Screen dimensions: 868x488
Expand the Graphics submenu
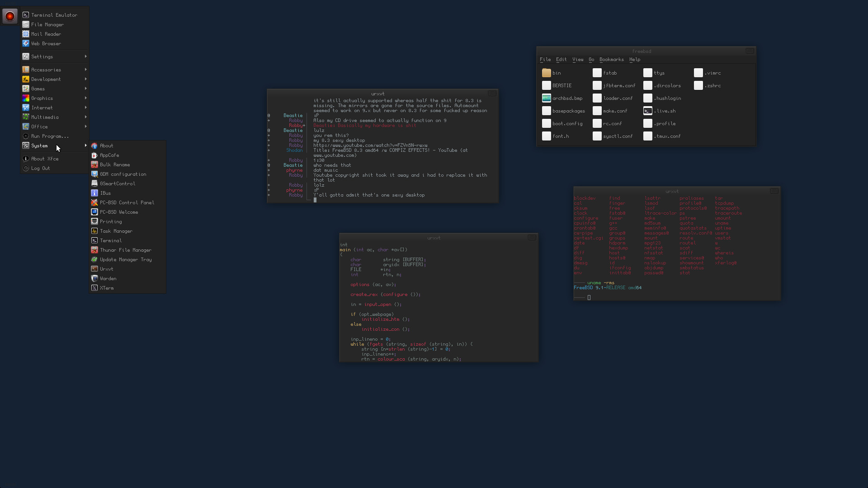[x=42, y=98]
